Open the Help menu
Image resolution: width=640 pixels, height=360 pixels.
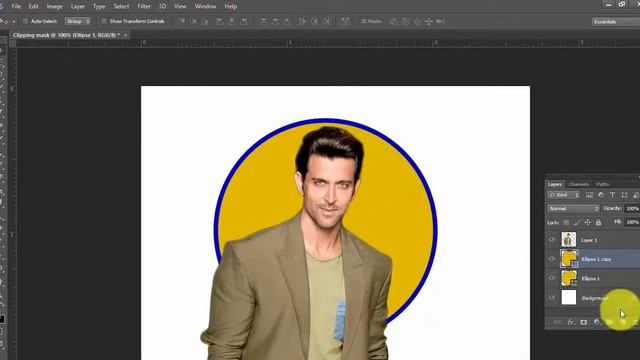click(231, 7)
